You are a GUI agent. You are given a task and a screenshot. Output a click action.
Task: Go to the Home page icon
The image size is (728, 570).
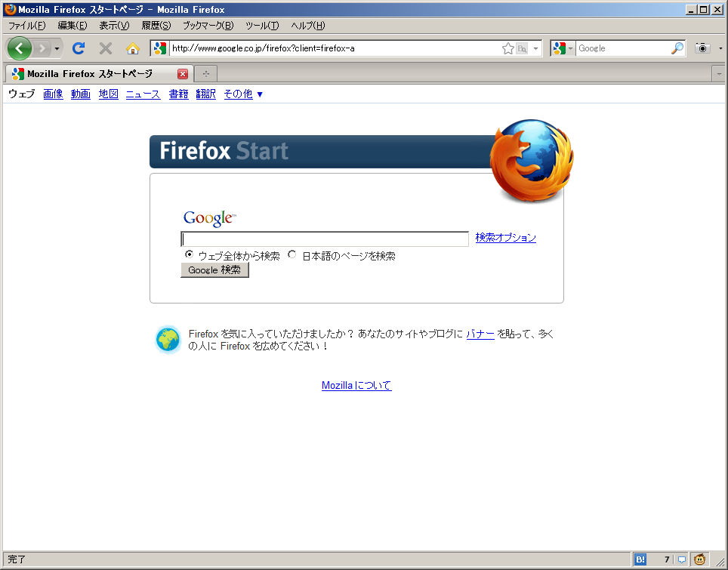133,48
